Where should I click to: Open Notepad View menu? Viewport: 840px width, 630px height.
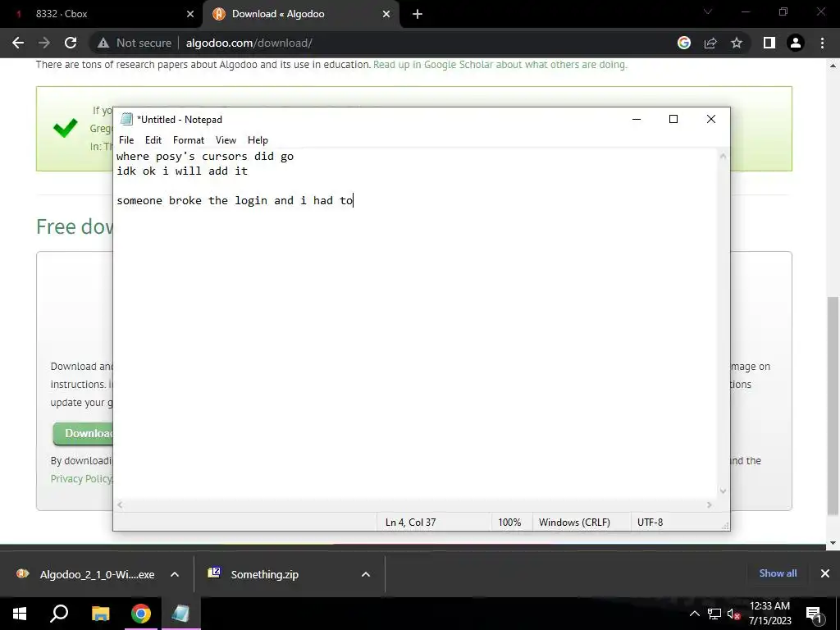226,139
